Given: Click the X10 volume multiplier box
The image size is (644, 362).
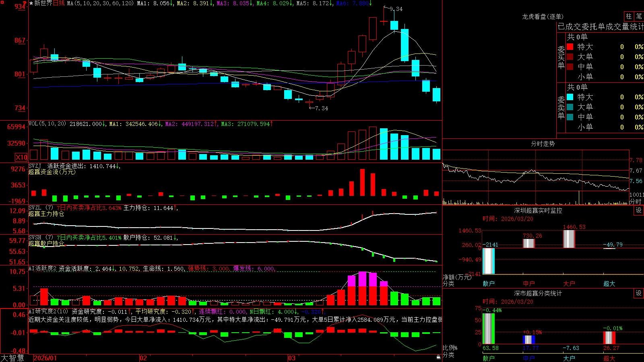Looking at the screenshot, I should click(21, 157).
